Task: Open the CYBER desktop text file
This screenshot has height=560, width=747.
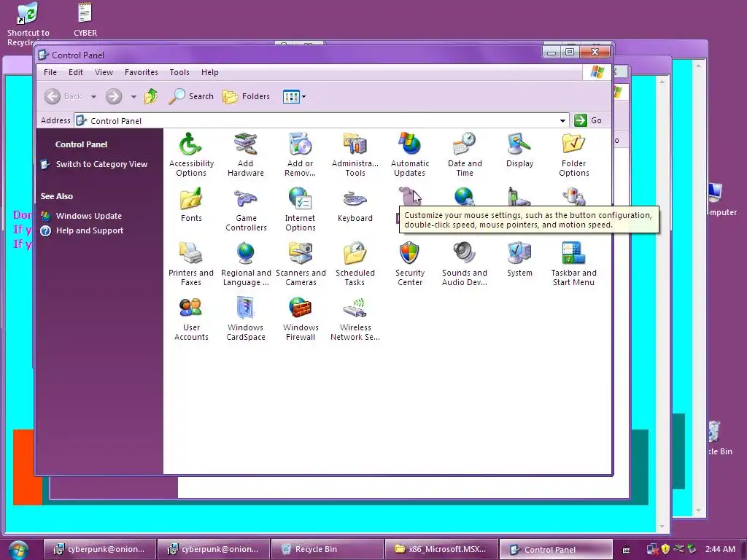Action: [85, 20]
